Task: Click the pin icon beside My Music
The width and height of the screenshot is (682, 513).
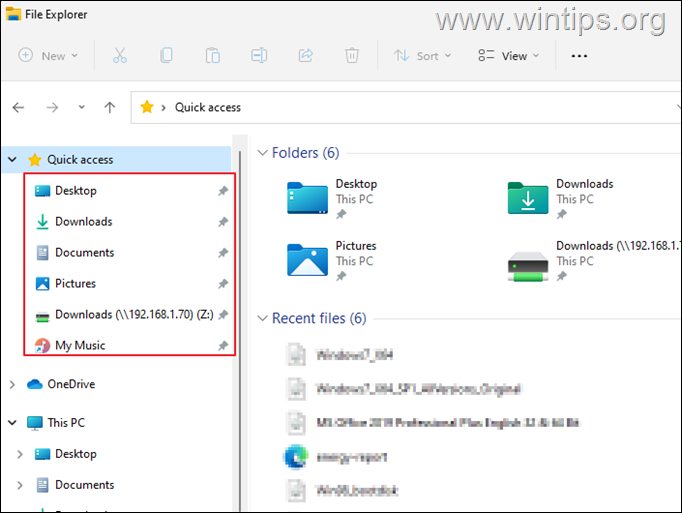Action: (x=223, y=345)
